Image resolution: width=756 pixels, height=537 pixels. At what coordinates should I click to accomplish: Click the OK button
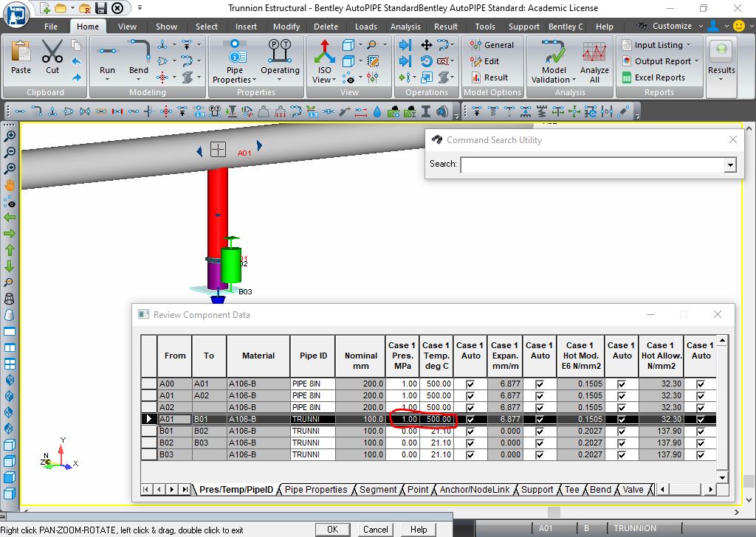click(333, 530)
